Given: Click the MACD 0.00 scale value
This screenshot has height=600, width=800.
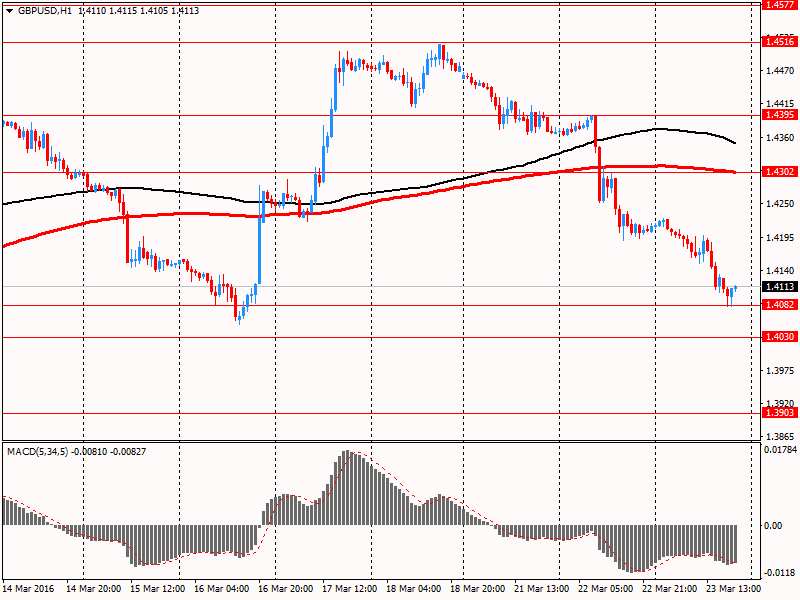Looking at the screenshot, I should click(773, 526).
